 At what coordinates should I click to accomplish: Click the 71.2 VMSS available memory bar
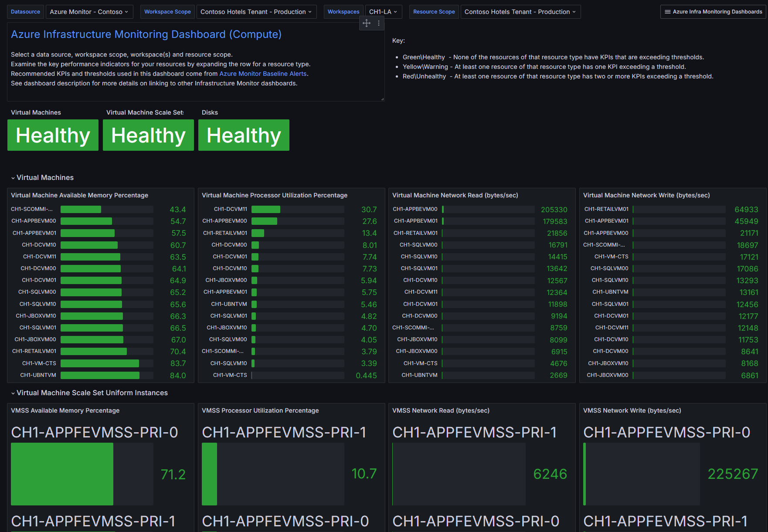(62, 474)
